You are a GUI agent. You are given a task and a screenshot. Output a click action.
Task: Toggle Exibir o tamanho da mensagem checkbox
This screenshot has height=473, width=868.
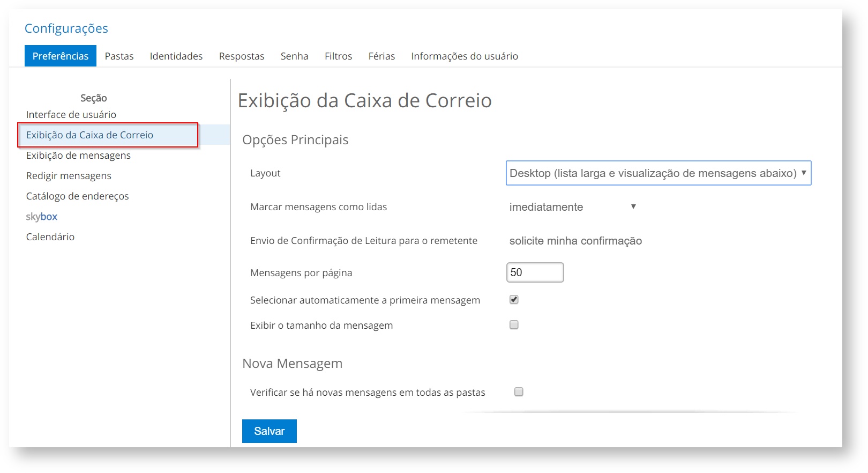514,325
